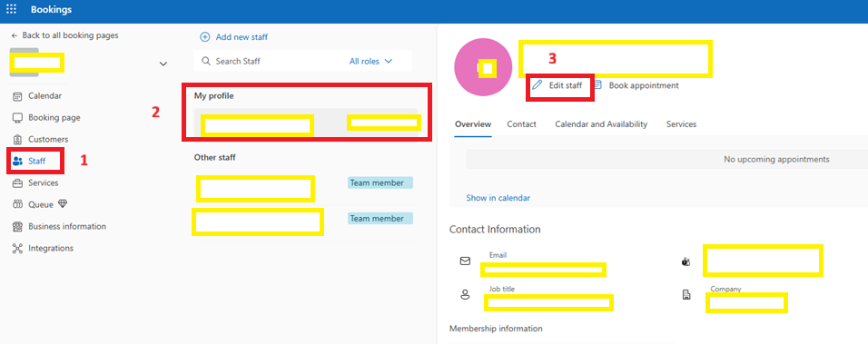The height and width of the screenshot is (345, 868).
Task: Click the Bookings title in header
Action: click(51, 9)
